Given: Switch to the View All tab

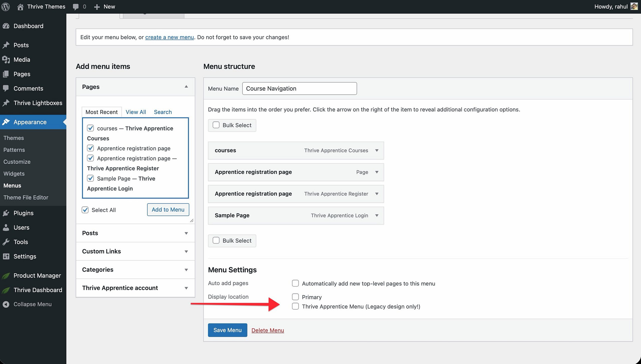Looking at the screenshot, I should pyautogui.click(x=136, y=112).
